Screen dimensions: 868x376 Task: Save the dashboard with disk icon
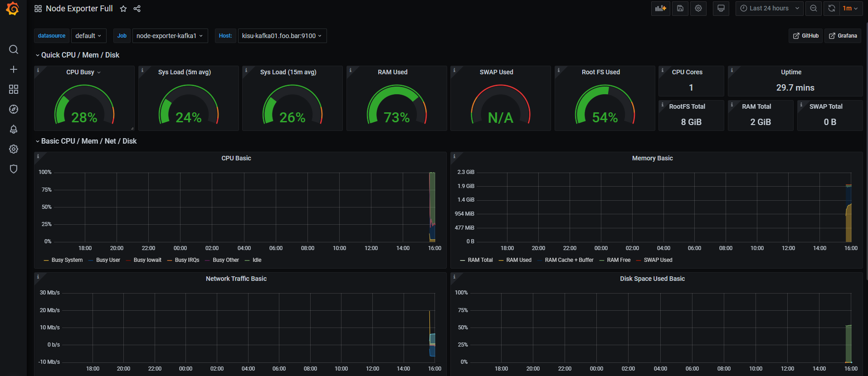point(680,8)
